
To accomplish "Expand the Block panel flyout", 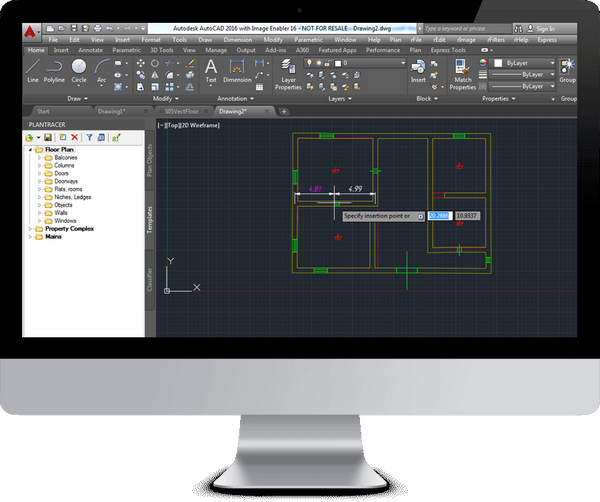I will click(x=427, y=99).
